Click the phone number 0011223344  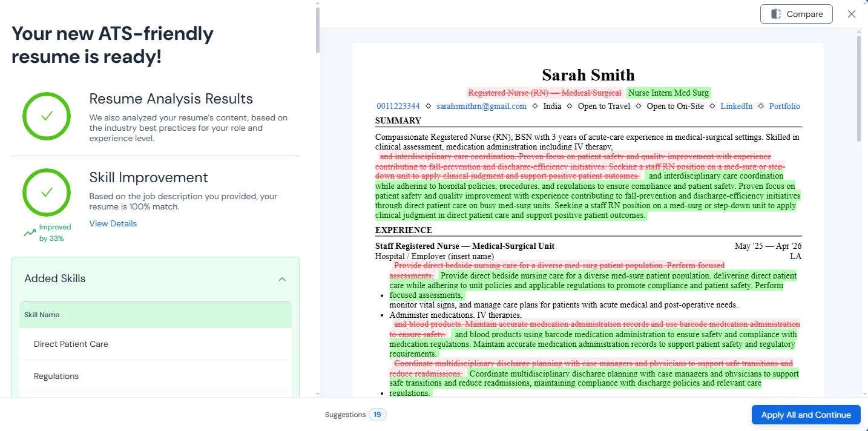coord(397,106)
